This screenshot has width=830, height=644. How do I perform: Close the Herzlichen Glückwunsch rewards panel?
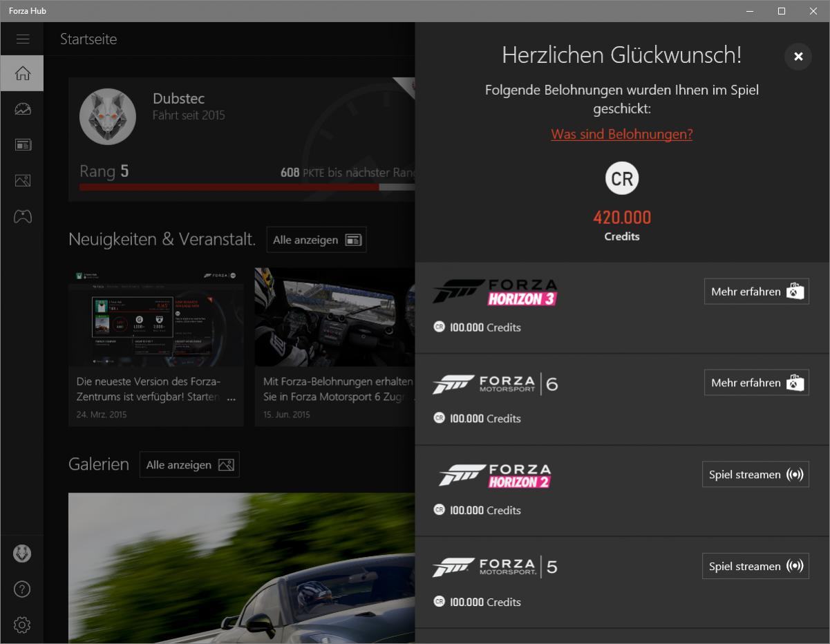798,57
